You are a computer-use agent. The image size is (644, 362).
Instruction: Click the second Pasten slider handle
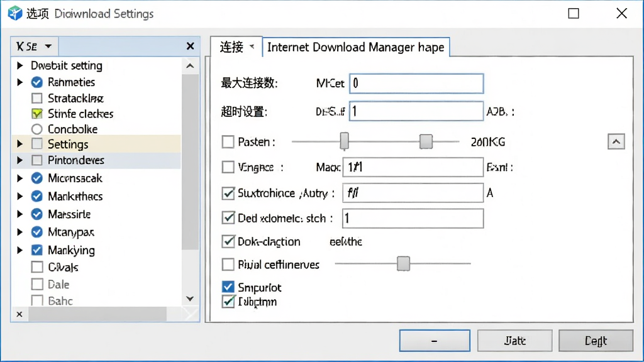click(x=426, y=141)
